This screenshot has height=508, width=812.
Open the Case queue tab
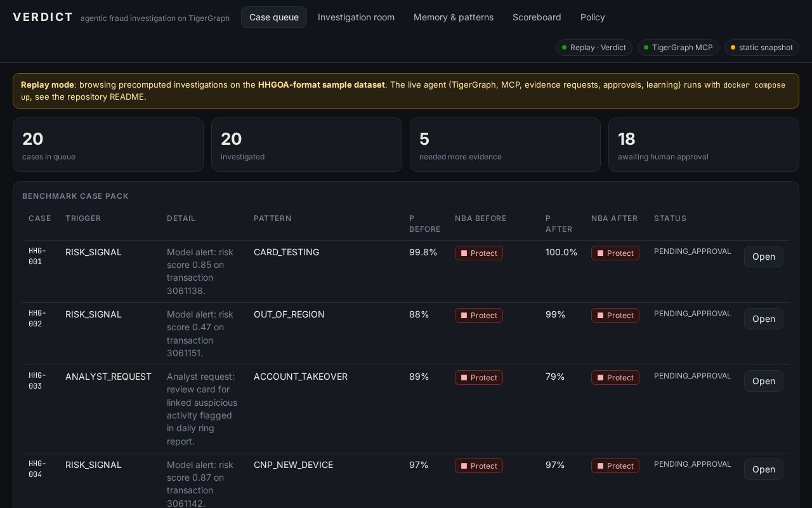[274, 17]
